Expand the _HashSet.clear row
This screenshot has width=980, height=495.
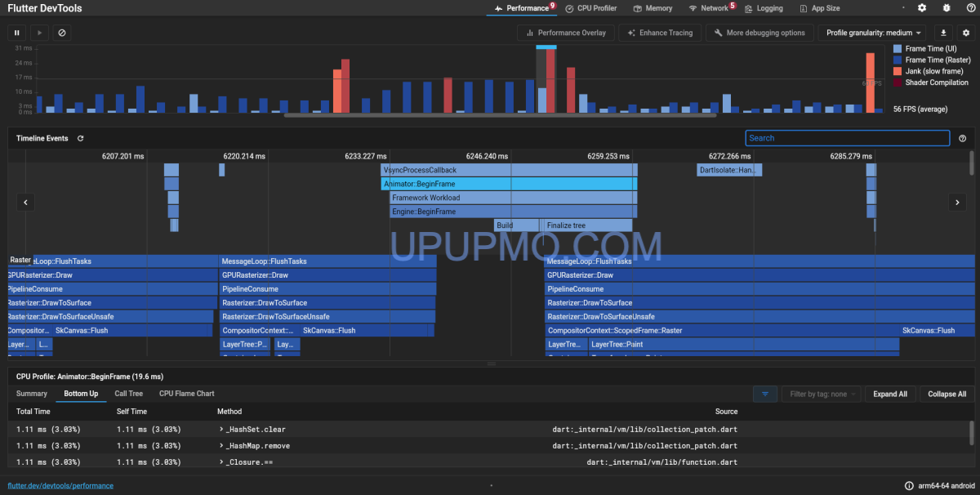coord(221,429)
